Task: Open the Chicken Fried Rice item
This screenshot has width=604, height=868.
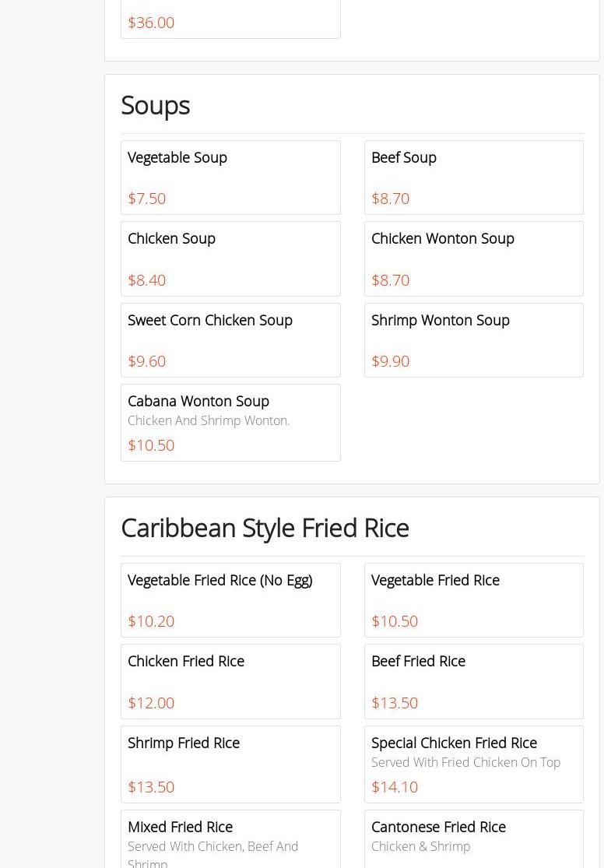Action: coord(230,681)
